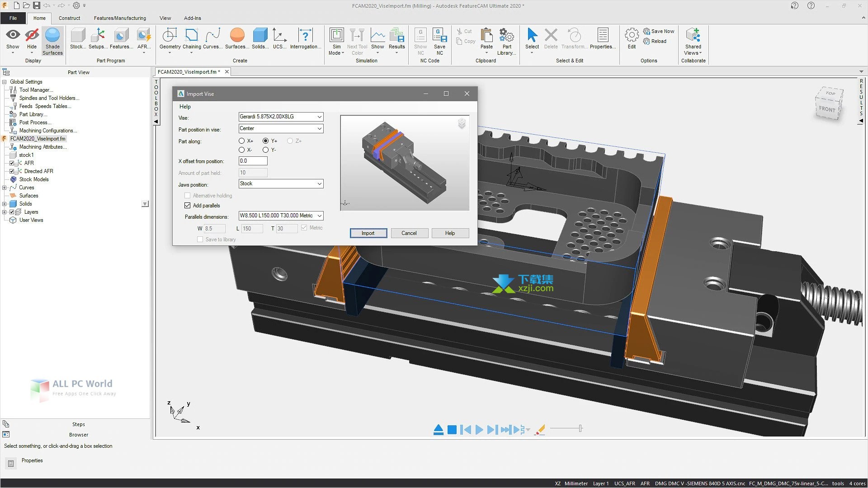Switch to Features/Manufacturing tab
This screenshot has height=488, width=868.
coord(120,18)
